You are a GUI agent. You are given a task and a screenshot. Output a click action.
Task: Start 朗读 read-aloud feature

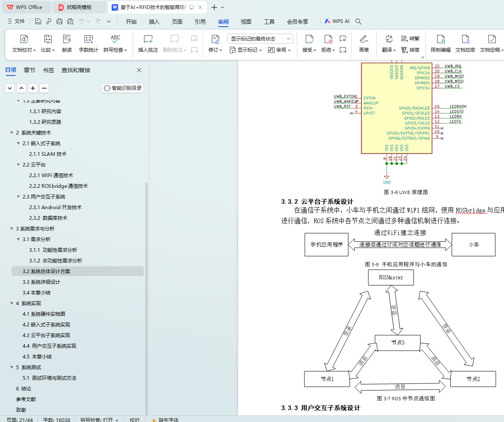(67, 43)
